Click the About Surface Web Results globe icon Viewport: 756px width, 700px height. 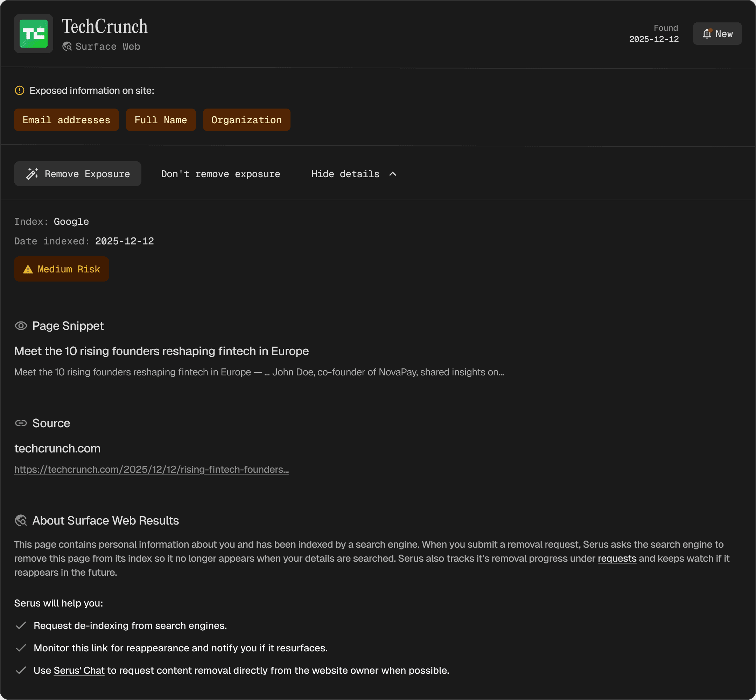coord(21,520)
